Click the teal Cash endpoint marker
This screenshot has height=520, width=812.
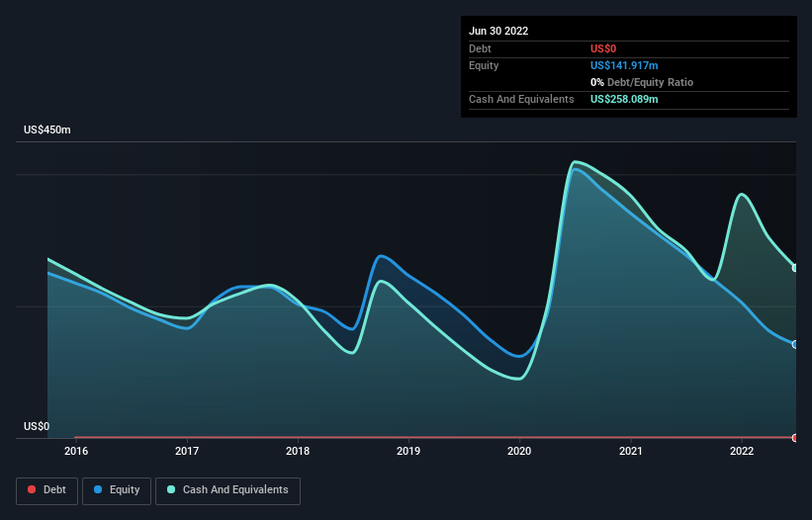click(x=795, y=268)
